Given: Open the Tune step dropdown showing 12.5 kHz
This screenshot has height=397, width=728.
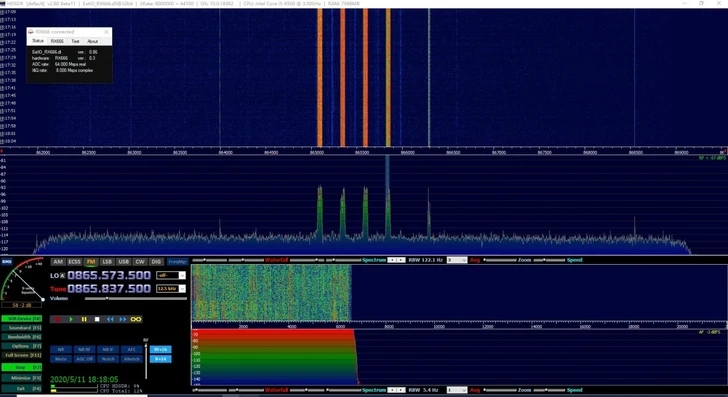Looking at the screenshot, I should click(x=171, y=289).
